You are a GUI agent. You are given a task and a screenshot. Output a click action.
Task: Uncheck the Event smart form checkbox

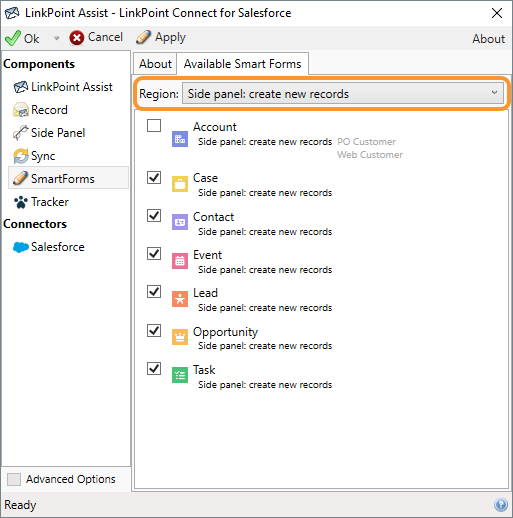(154, 254)
